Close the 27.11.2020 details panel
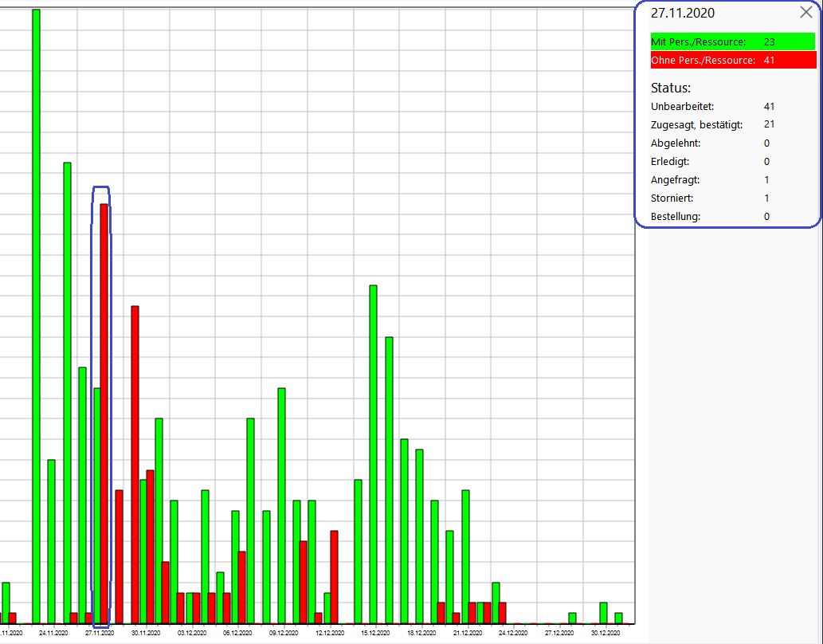The height and width of the screenshot is (644, 823). tap(805, 12)
